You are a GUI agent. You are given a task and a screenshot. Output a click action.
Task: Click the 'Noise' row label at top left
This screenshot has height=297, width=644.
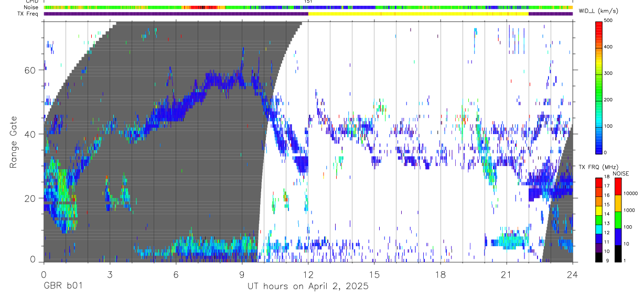(x=31, y=7)
